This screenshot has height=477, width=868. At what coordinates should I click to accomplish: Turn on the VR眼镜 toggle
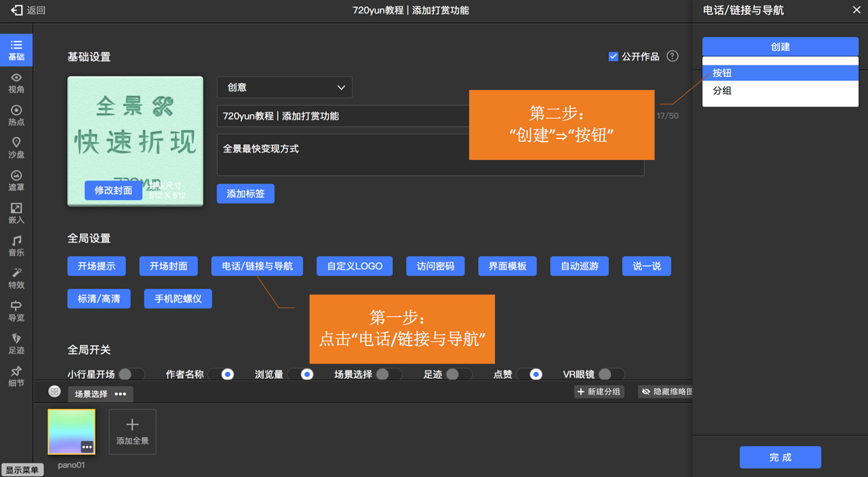(x=610, y=375)
